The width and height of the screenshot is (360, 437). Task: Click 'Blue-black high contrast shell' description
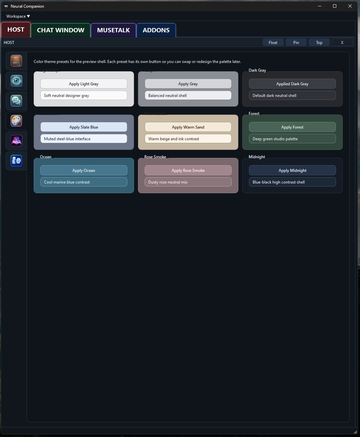click(x=292, y=182)
